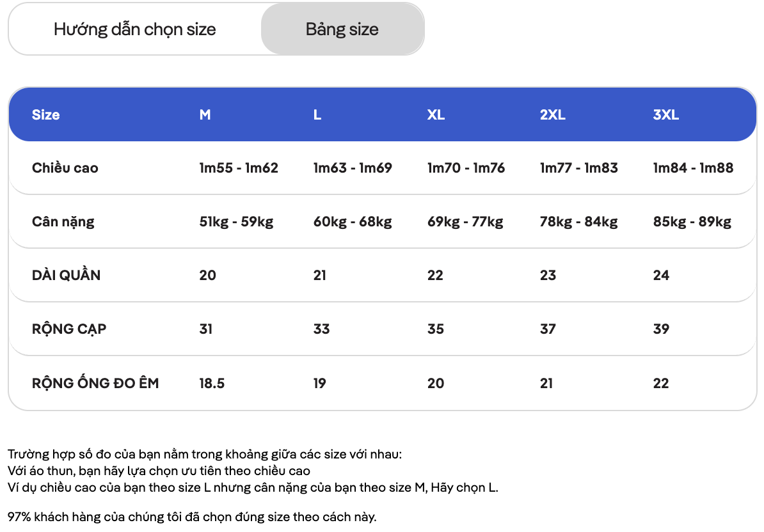Select the Bảng size tab
Viewport: 764px width, 532px height.
[342, 29]
